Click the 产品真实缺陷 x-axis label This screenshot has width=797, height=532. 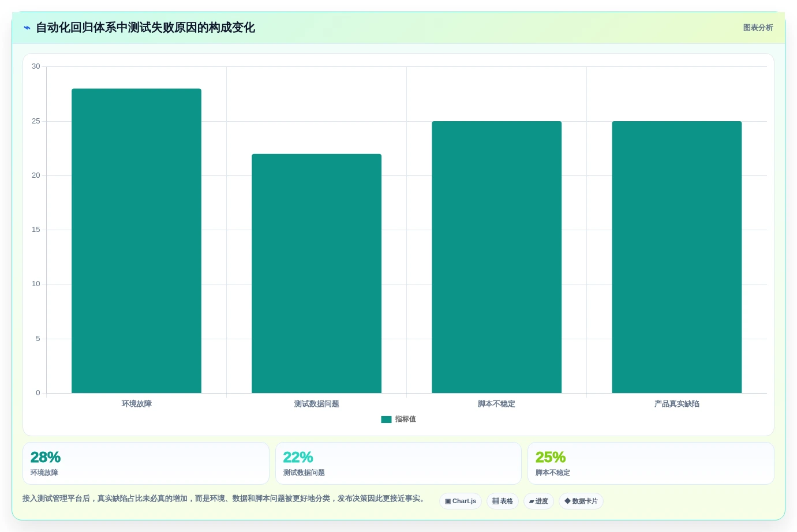pyautogui.click(x=676, y=404)
